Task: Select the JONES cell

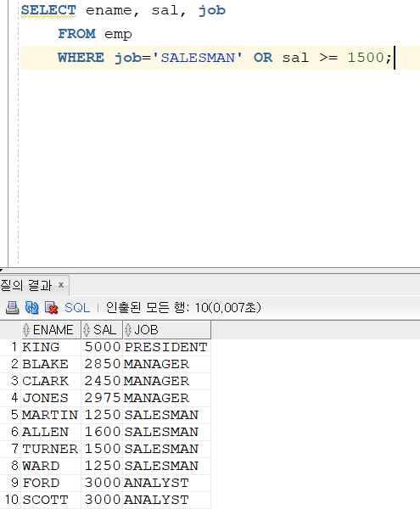Action: point(51,398)
